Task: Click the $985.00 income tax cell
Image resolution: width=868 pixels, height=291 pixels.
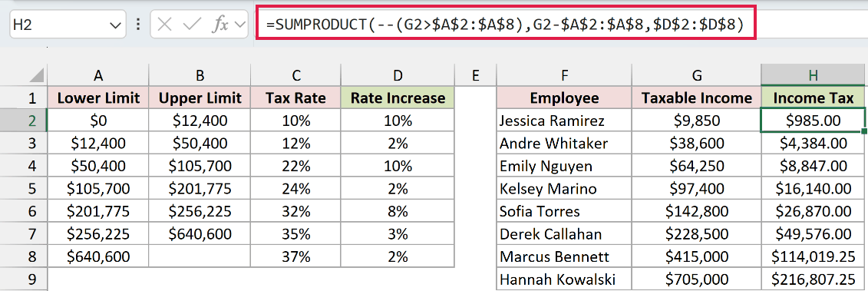Action: click(x=813, y=121)
